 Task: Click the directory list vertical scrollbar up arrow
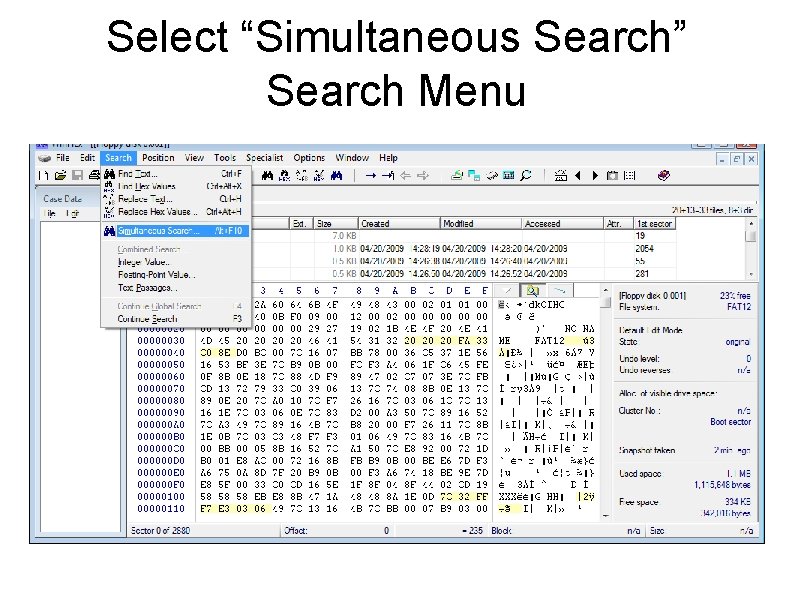[x=751, y=223]
